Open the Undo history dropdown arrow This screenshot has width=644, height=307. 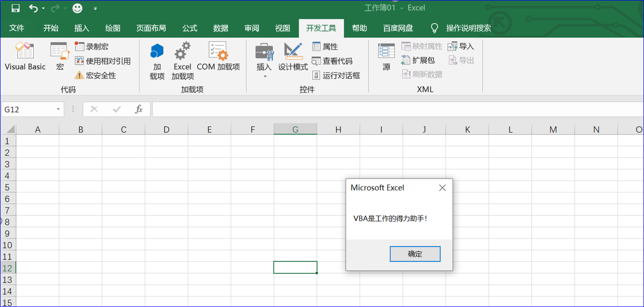44,8
